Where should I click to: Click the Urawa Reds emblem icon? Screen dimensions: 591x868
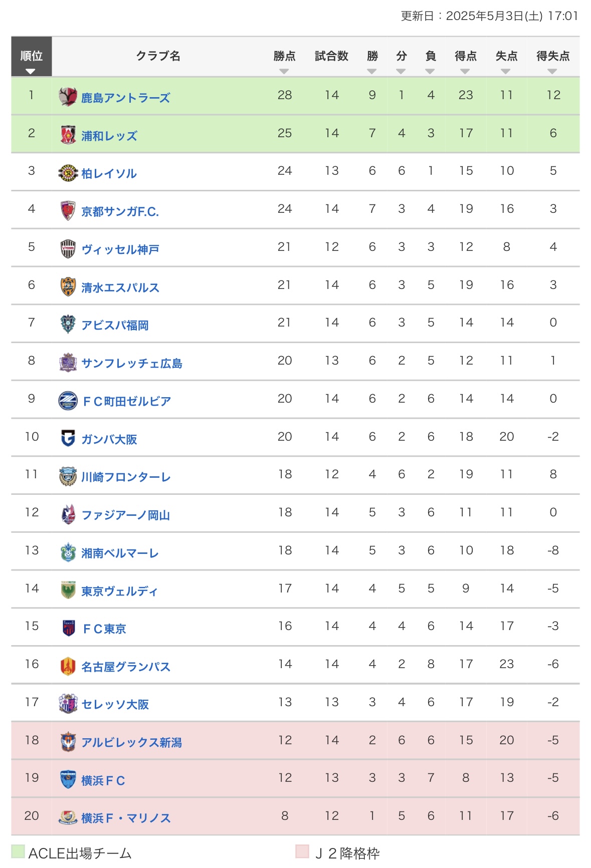tap(68, 135)
